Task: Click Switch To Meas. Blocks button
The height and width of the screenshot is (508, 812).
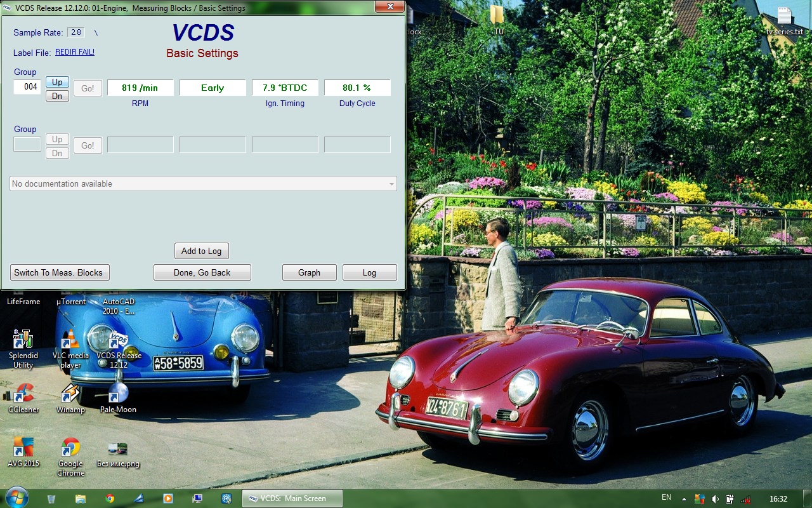Action: pyautogui.click(x=60, y=272)
